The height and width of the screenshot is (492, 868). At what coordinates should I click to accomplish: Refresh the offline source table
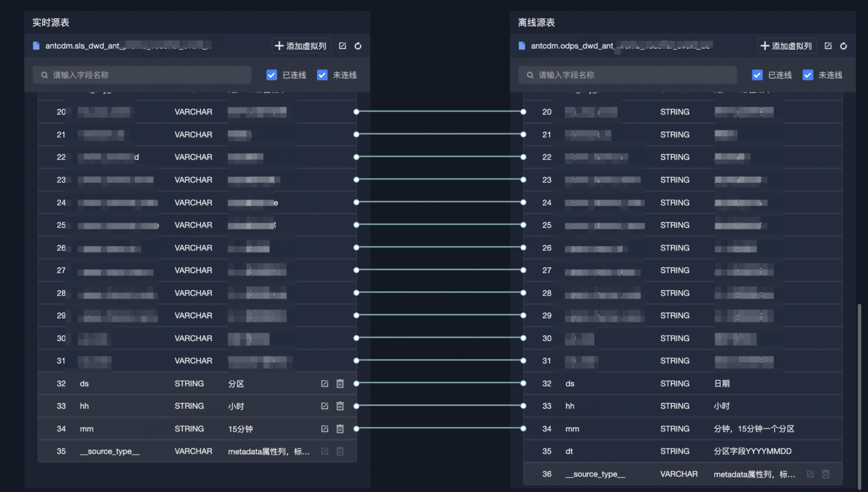(x=844, y=46)
